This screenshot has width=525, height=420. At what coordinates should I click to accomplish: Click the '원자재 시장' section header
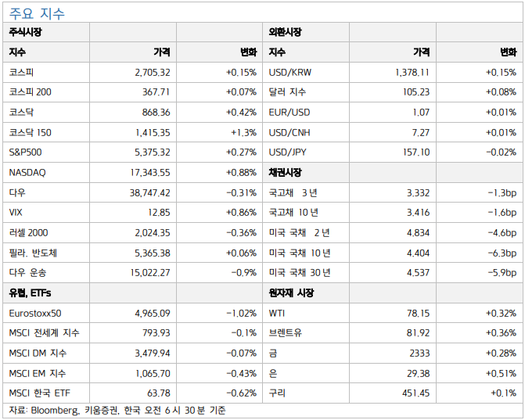click(x=291, y=293)
